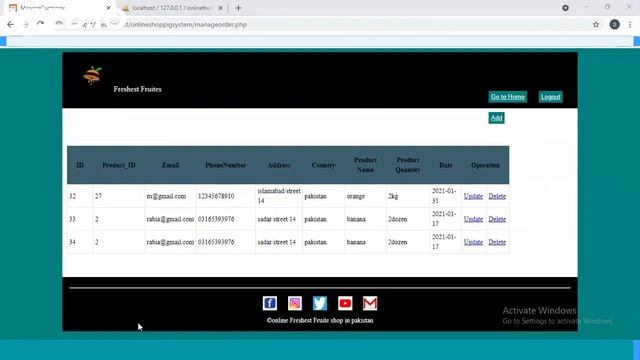The image size is (640, 360).
Task: Click rabia@gmail.com in order 34 row
Action: tap(170, 242)
